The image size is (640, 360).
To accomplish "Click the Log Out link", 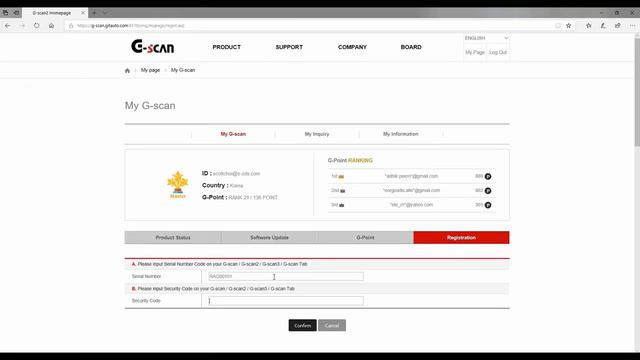I will [x=498, y=52].
